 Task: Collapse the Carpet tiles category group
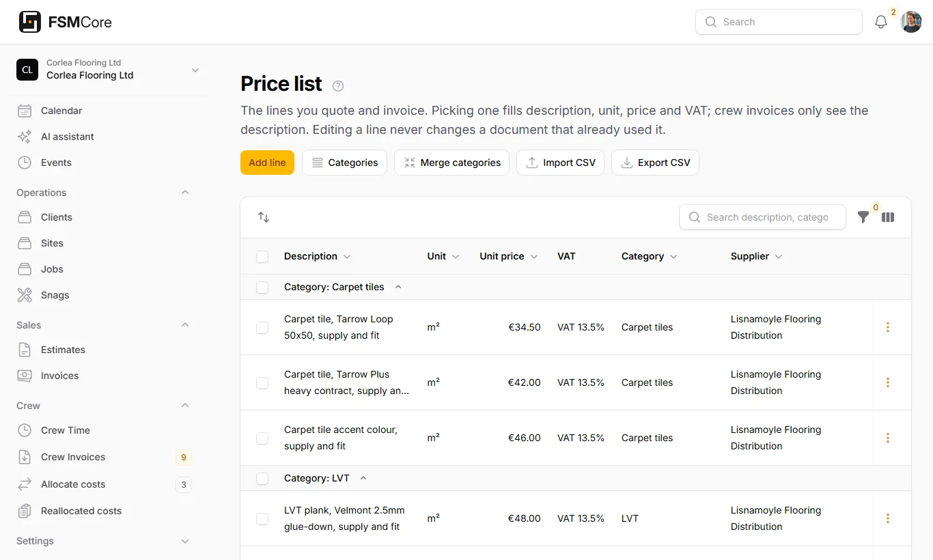coord(398,287)
